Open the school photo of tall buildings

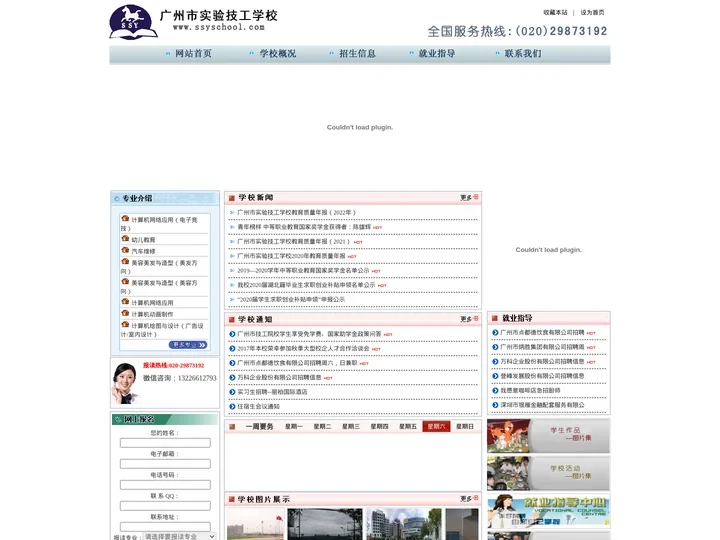click(x=404, y=524)
